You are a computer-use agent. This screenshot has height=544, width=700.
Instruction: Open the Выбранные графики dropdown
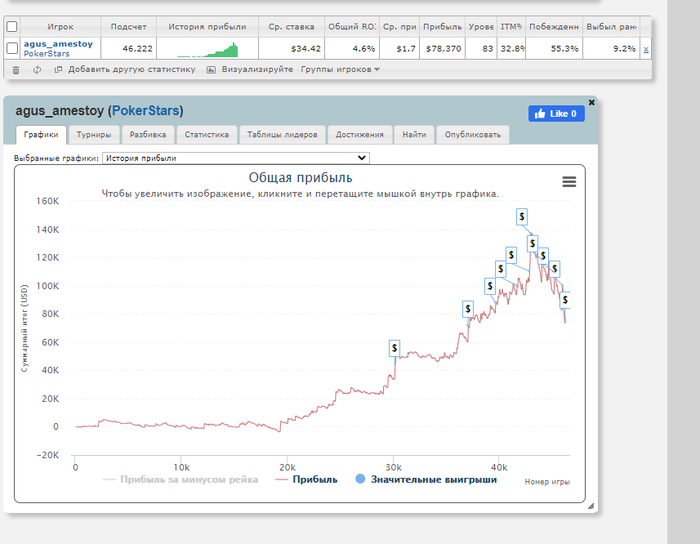(236, 158)
